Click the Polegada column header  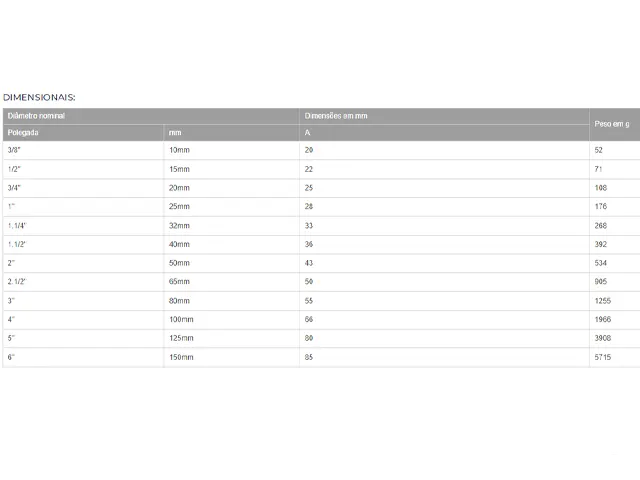83,133
